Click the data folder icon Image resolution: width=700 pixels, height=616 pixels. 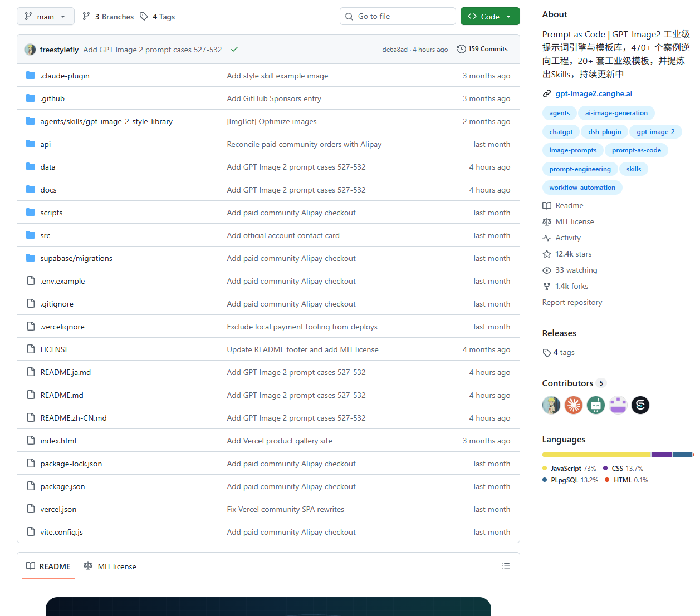point(31,167)
